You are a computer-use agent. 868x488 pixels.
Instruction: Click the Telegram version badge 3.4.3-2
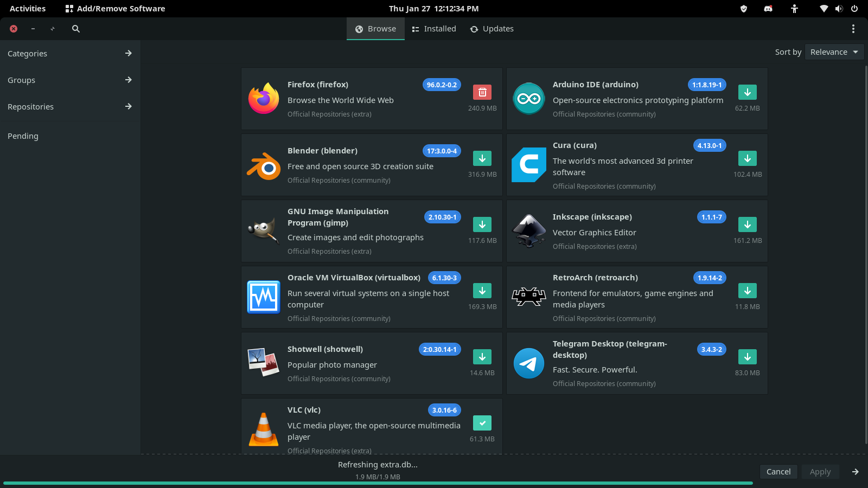(711, 349)
